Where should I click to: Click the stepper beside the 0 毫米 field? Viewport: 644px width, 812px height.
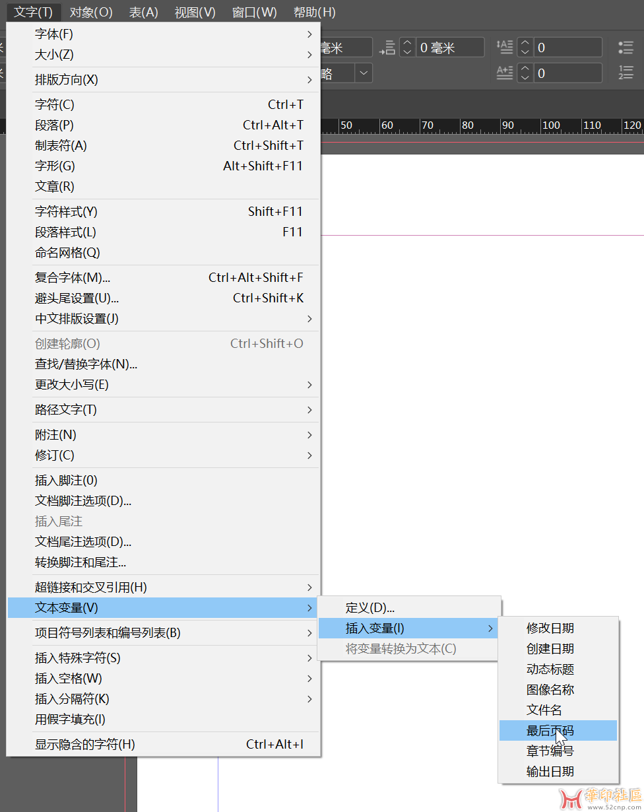[x=408, y=48]
